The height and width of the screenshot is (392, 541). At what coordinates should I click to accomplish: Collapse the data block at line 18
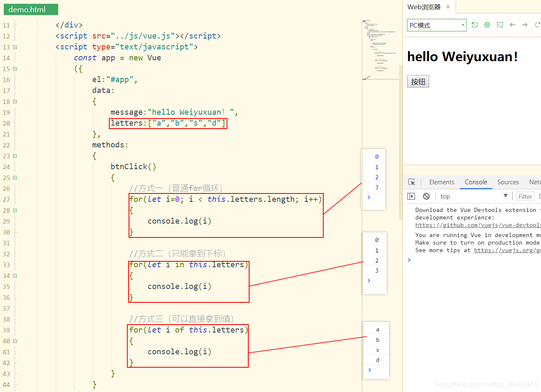[x=15, y=101]
